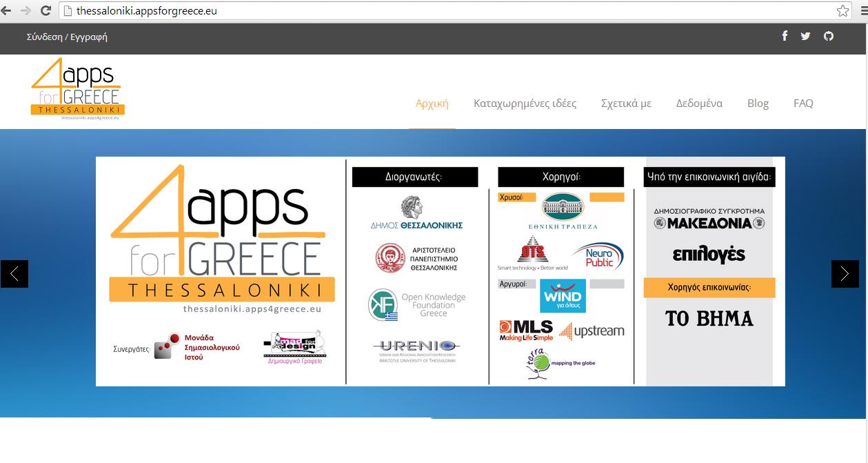This screenshot has height=463, width=868.
Task: Go back with the browser back arrow
Action: (7, 10)
